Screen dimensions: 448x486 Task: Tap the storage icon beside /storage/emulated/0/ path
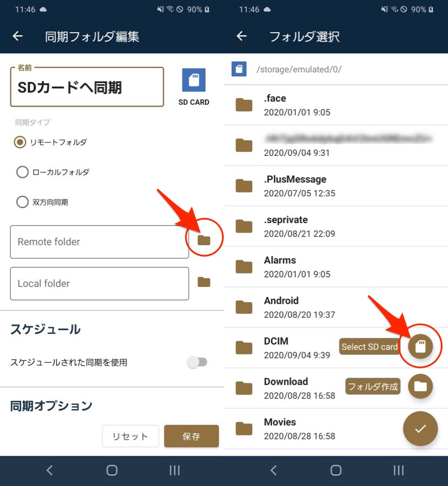point(239,69)
